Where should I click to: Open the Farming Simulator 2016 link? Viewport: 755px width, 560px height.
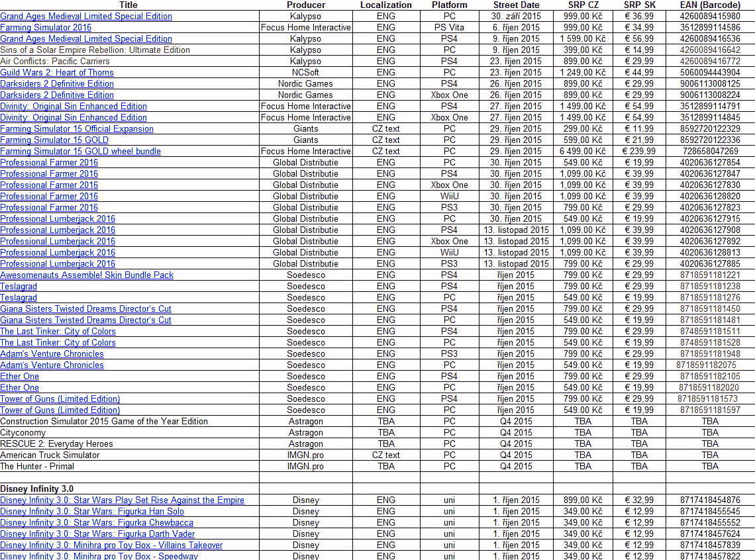click(46, 27)
